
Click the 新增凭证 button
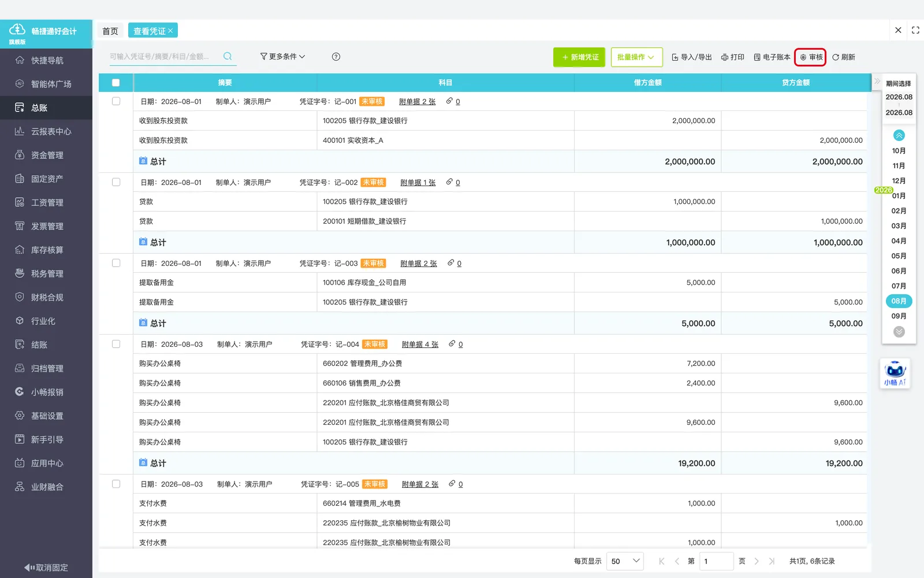579,57
